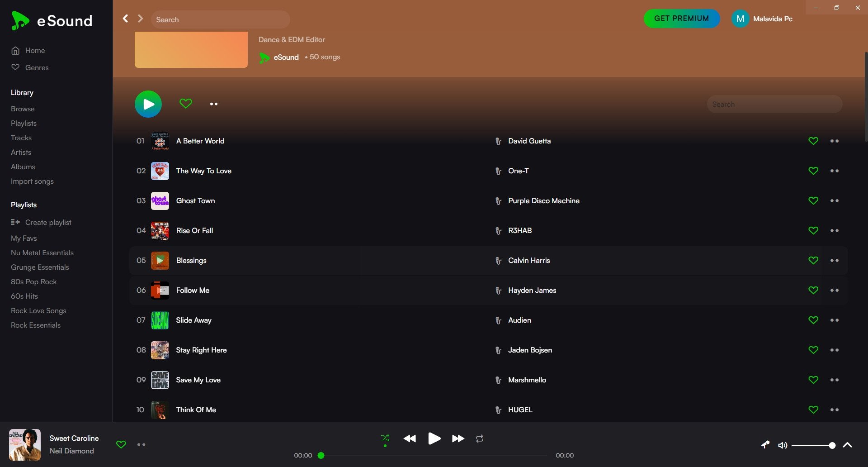Click the microphone lyrics icon

tap(765, 445)
